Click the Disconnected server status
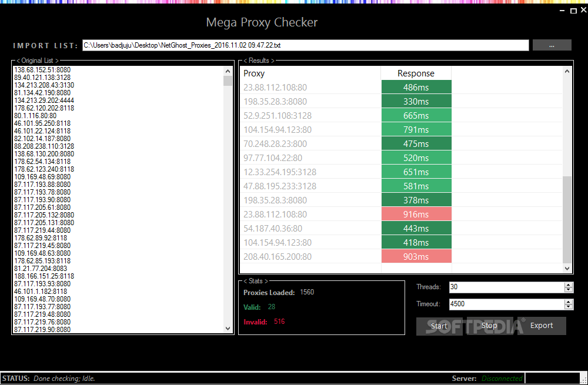 502,379
